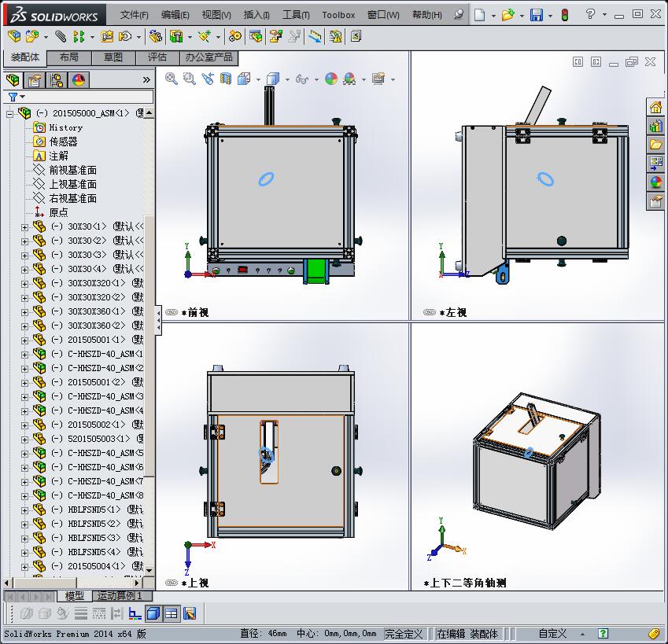Toggle the link views icon beside 上视
This screenshot has height=644, width=668.
(172, 583)
